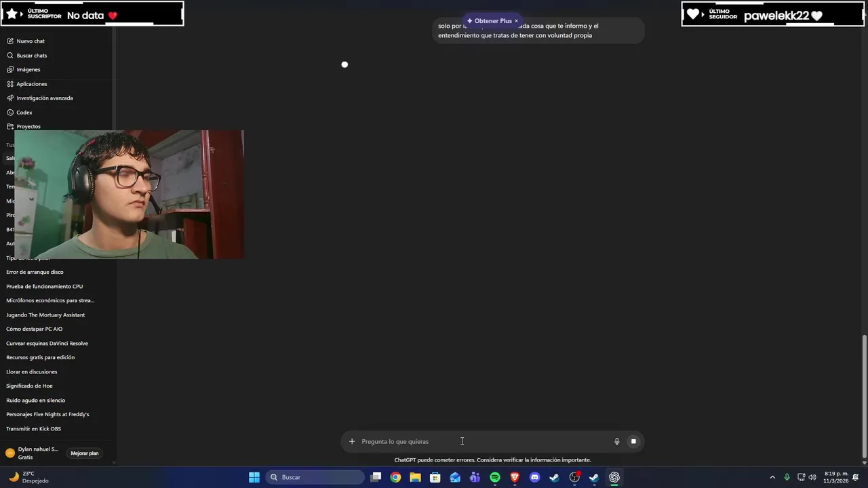The width and height of the screenshot is (868, 488).
Task: Open Discord from taskbar
Action: (x=534, y=477)
